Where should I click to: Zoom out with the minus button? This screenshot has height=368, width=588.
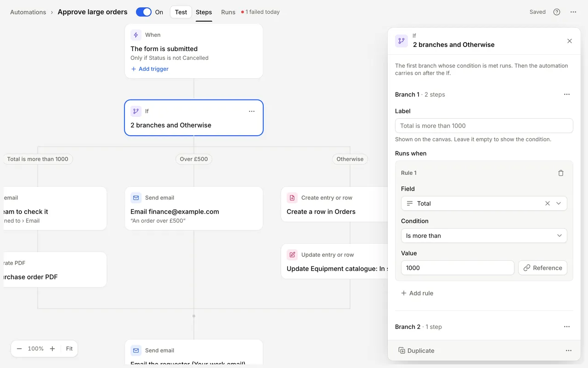click(x=19, y=349)
